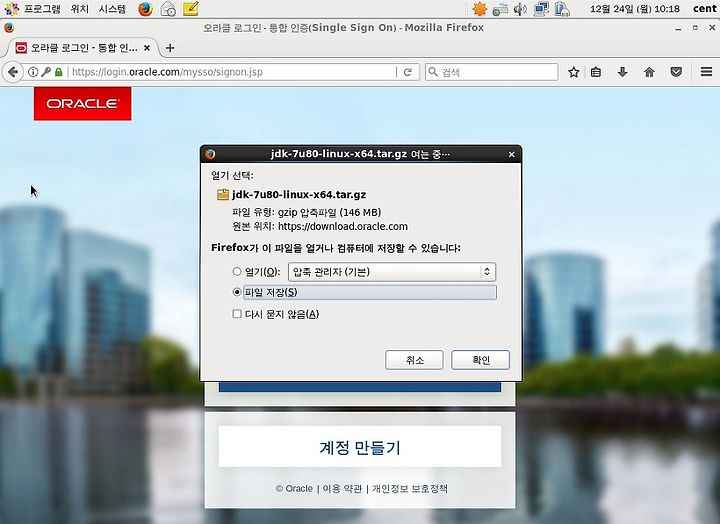Show site information via the 'i' icon
This screenshot has height=524, width=720.
[x=33, y=72]
